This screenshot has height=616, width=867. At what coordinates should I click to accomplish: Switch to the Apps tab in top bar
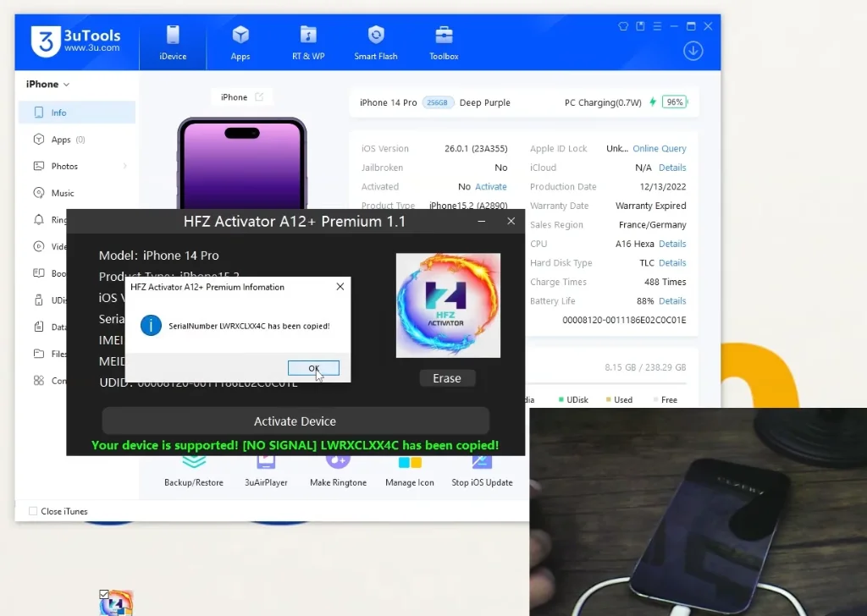pos(240,42)
